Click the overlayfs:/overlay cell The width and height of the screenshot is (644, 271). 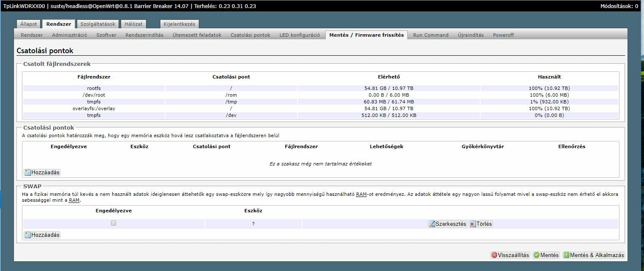pos(94,108)
